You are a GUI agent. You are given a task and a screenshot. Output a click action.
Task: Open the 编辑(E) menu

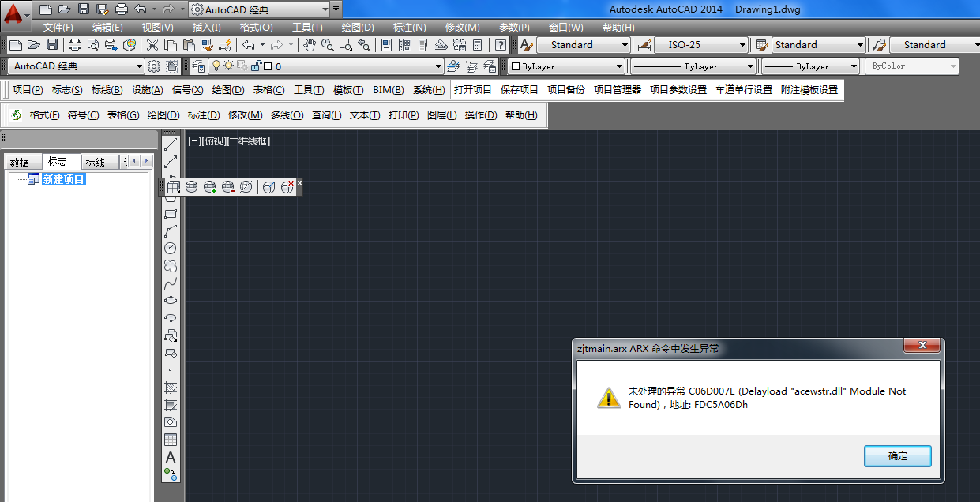107,28
